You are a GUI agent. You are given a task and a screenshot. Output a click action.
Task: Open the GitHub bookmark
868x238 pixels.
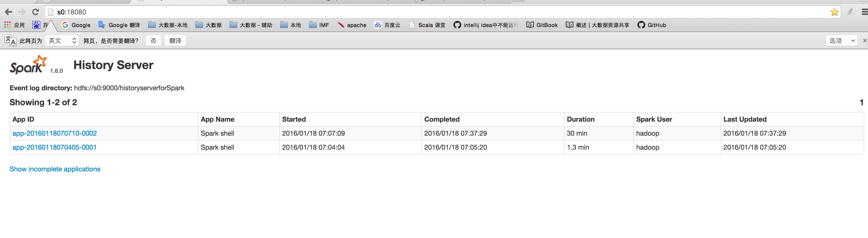click(x=652, y=25)
